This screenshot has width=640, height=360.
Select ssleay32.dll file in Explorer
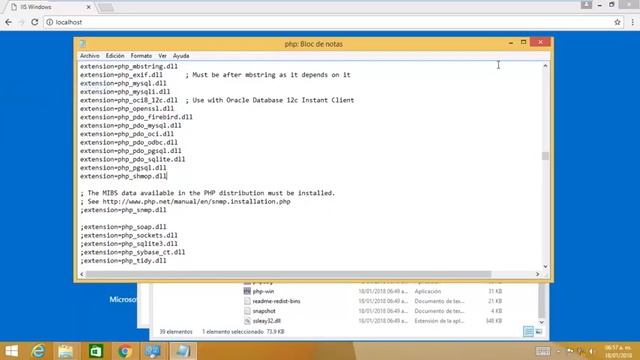point(267,321)
